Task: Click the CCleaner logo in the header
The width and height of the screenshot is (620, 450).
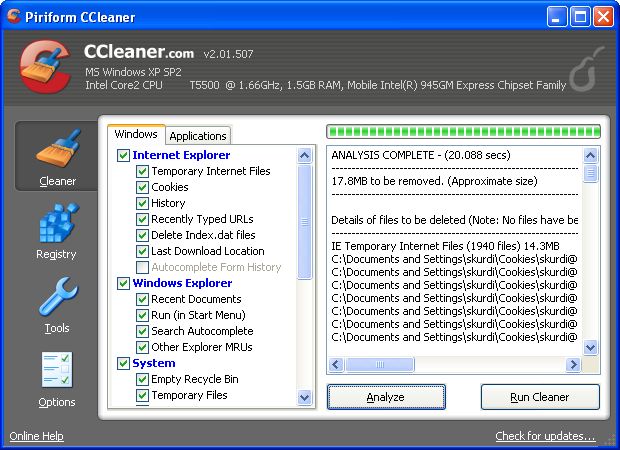Action: (x=45, y=66)
